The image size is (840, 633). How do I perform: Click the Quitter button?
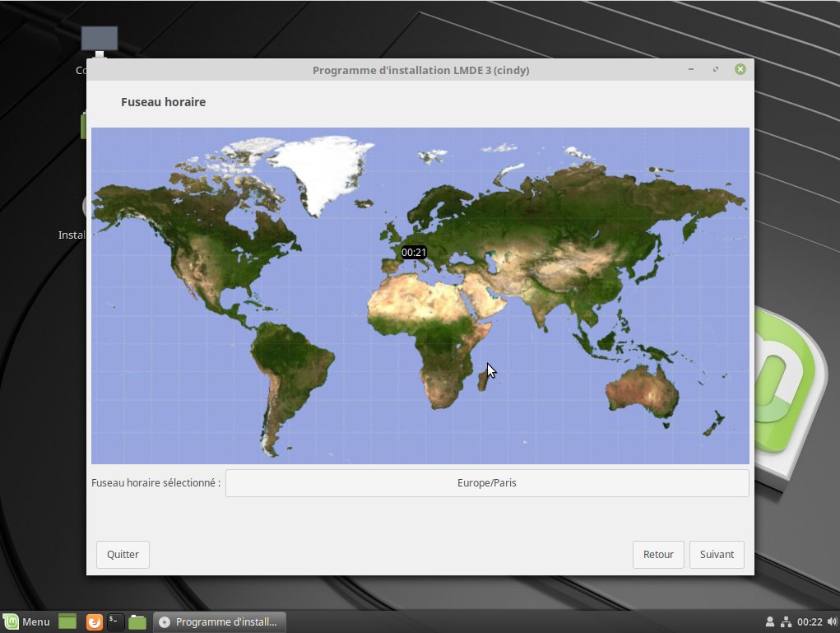point(123,555)
